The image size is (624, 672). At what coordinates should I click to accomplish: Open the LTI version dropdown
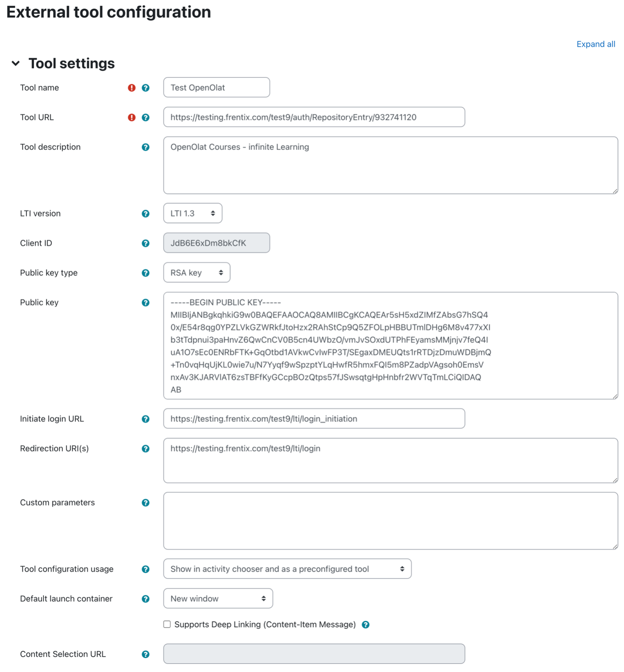193,213
